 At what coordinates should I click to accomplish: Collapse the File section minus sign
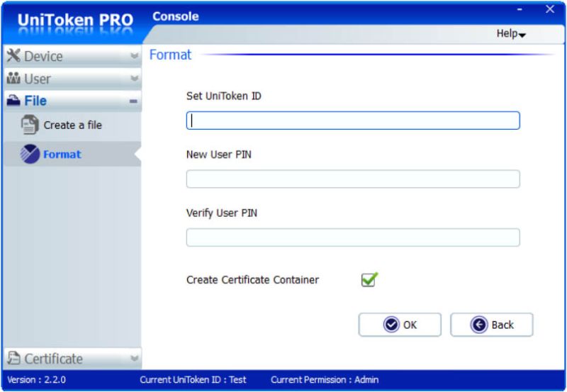point(133,101)
